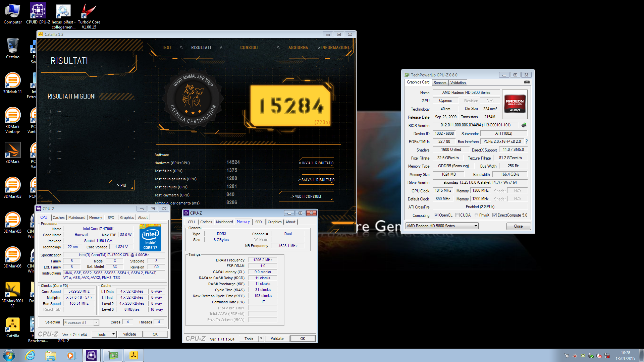Click the PIÙ button under best results
This screenshot has height=362, width=644.
(x=121, y=185)
